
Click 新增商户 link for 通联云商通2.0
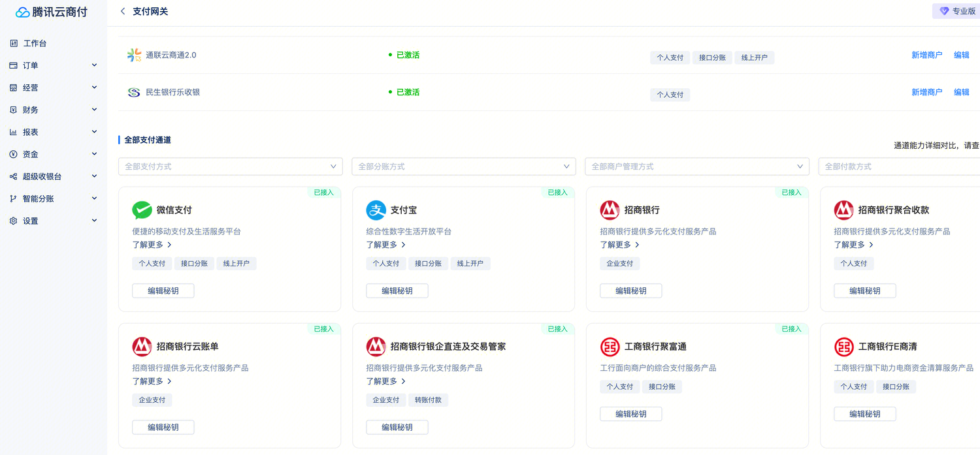click(x=928, y=55)
